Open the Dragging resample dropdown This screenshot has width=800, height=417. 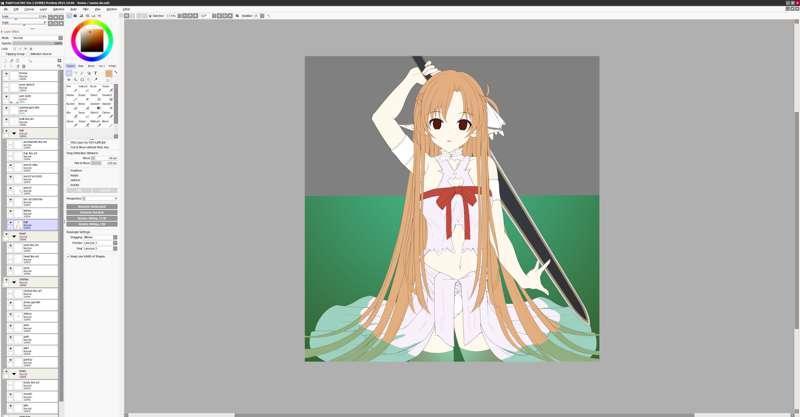pyautogui.click(x=101, y=237)
